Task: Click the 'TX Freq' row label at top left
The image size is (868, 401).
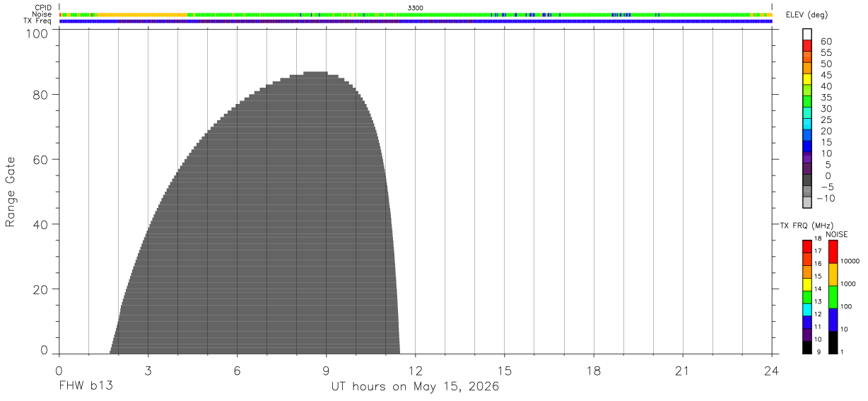Action: pos(38,21)
